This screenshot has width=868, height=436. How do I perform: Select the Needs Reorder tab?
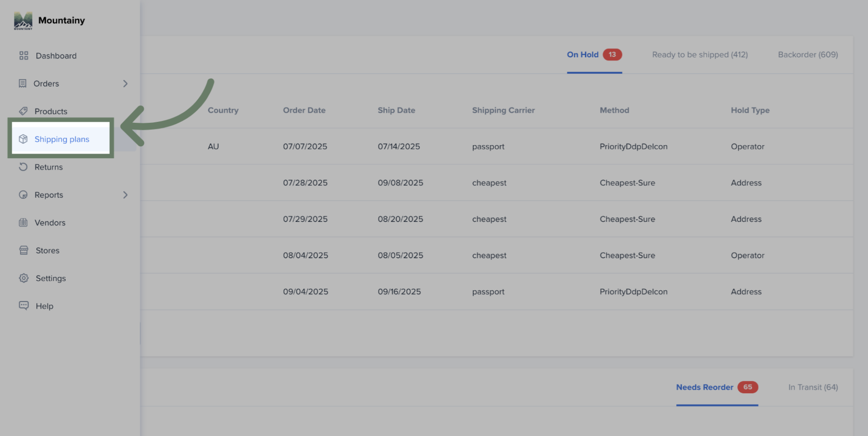pos(717,387)
